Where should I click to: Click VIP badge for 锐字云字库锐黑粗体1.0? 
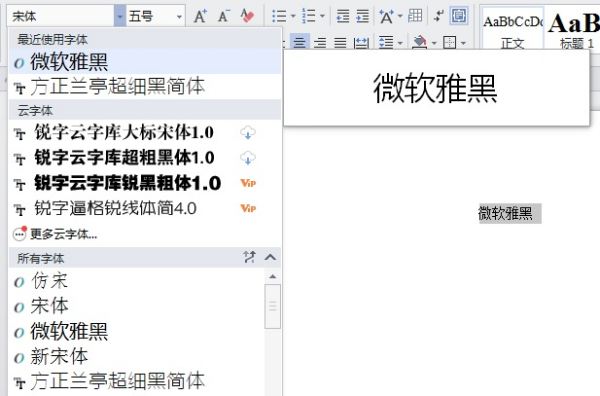(x=248, y=183)
